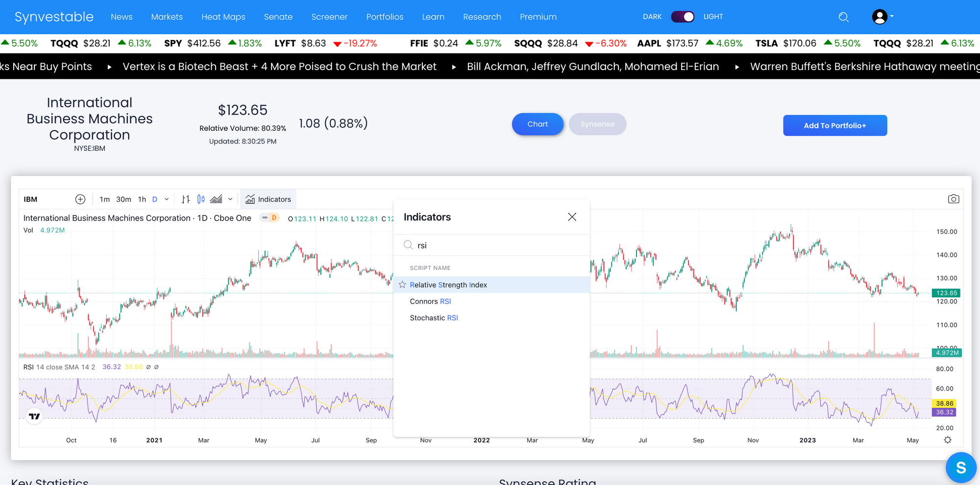Select the 1m interval
This screenshot has width=980, height=485.
point(104,199)
